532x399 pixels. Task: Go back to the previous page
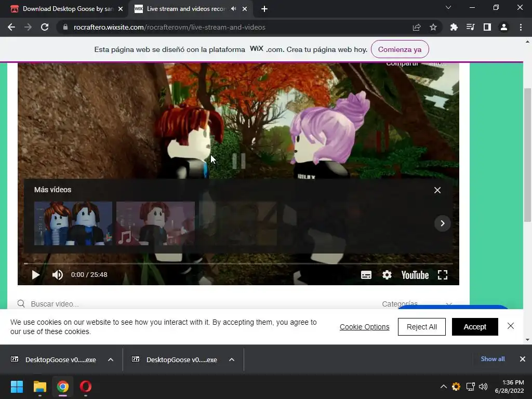click(x=11, y=27)
